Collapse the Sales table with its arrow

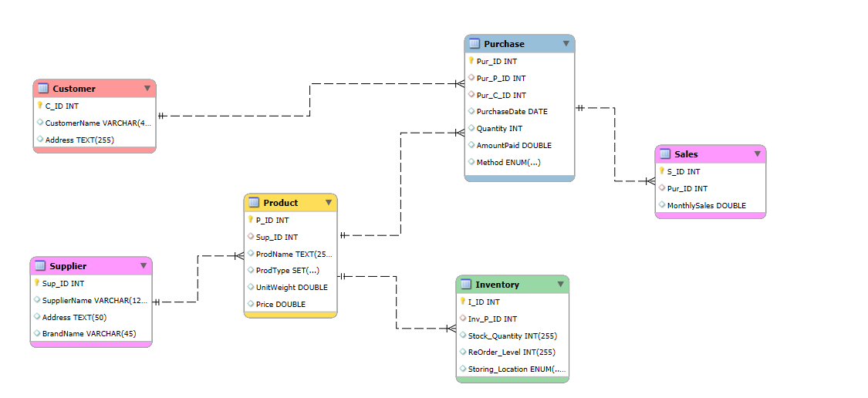tap(758, 154)
